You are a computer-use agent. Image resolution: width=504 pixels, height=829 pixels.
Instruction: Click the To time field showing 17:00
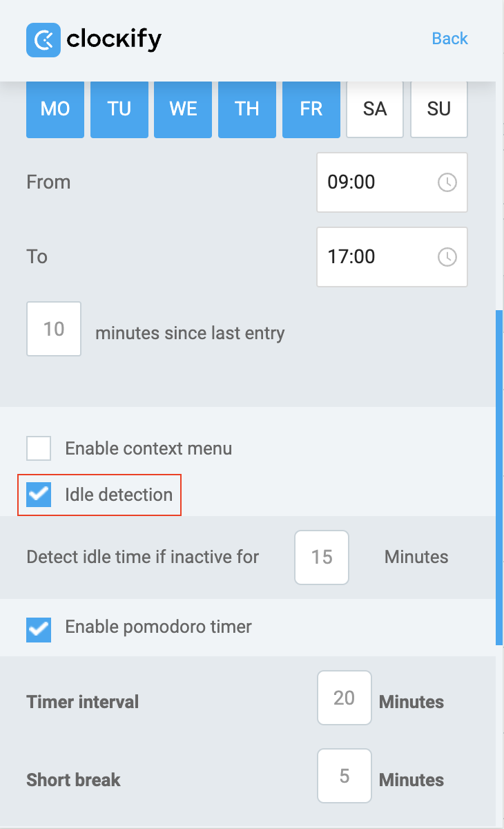(376, 257)
